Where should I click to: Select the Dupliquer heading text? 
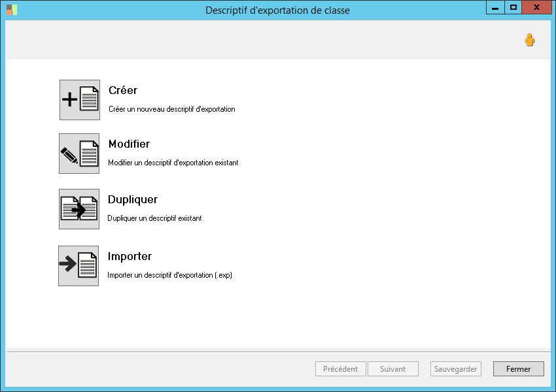point(133,199)
